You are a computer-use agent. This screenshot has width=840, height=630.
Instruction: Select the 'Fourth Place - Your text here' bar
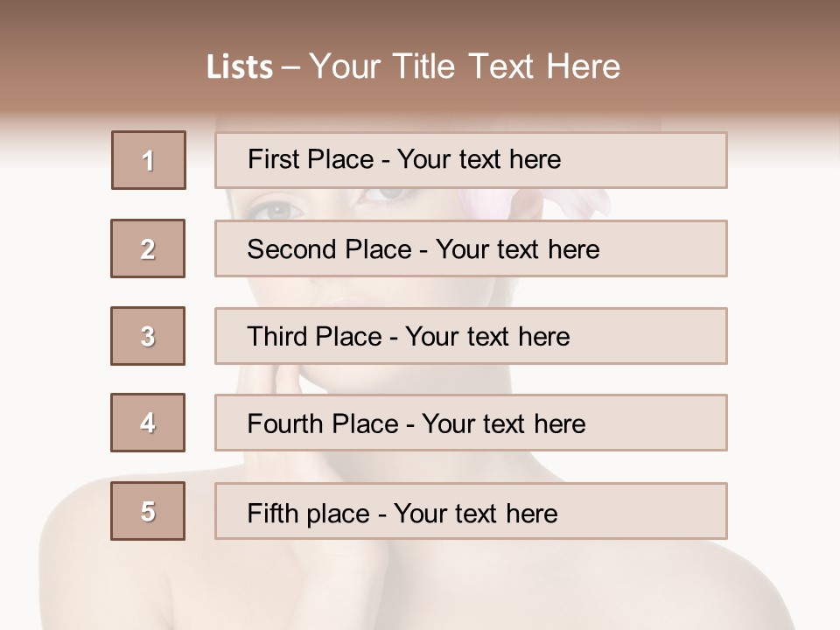(471, 423)
